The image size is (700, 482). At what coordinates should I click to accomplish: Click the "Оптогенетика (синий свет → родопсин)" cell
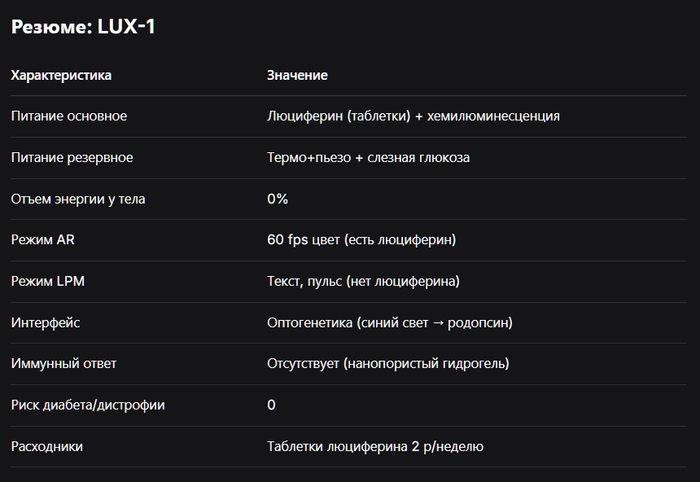[390, 323]
